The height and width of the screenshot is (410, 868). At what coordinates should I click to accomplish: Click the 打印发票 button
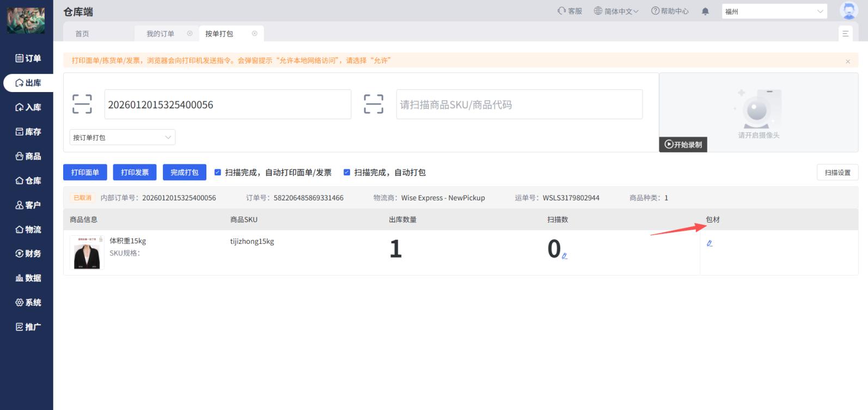point(135,172)
